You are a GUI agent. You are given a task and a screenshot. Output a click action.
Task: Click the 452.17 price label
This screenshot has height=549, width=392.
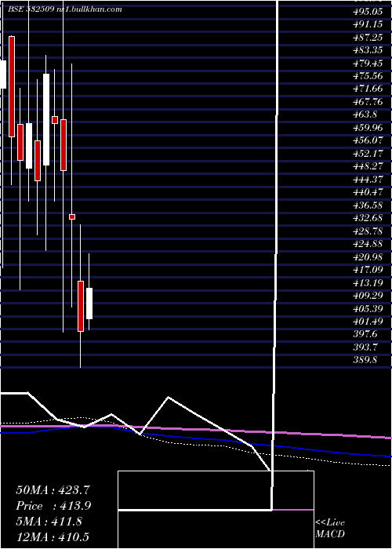pyautogui.click(x=368, y=154)
